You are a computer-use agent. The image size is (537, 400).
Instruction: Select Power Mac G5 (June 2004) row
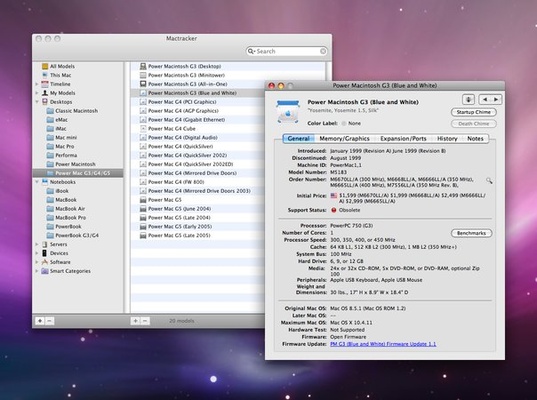click(197, 209)
